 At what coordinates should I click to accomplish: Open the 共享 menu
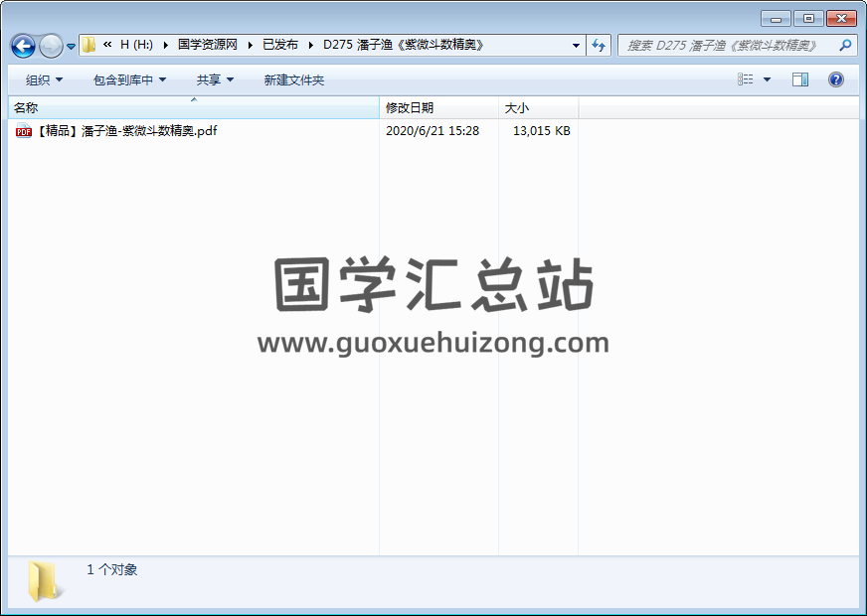coord(215,80)
